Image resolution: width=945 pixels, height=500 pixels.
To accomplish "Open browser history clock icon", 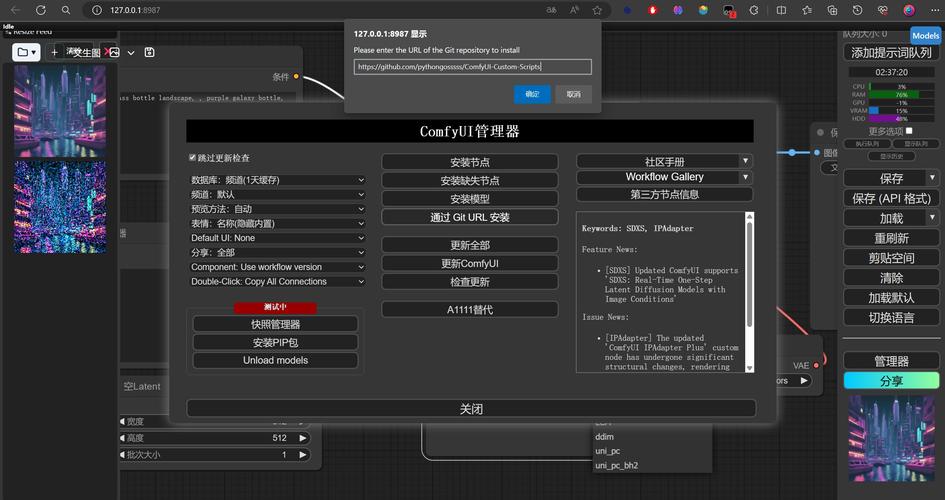I will pyautogui.click(x=858, y=10).
